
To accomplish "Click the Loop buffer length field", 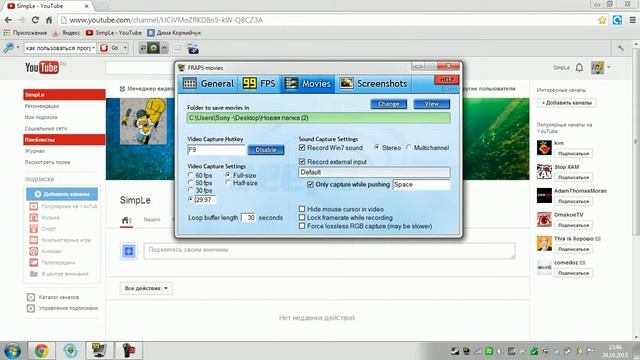I will [248, 218].
